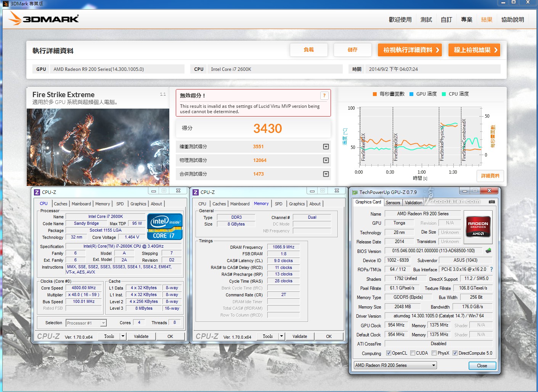Click the 3DMark title bar app icon
The height and width of the screenshot is (392, 538).
(5, 4)
